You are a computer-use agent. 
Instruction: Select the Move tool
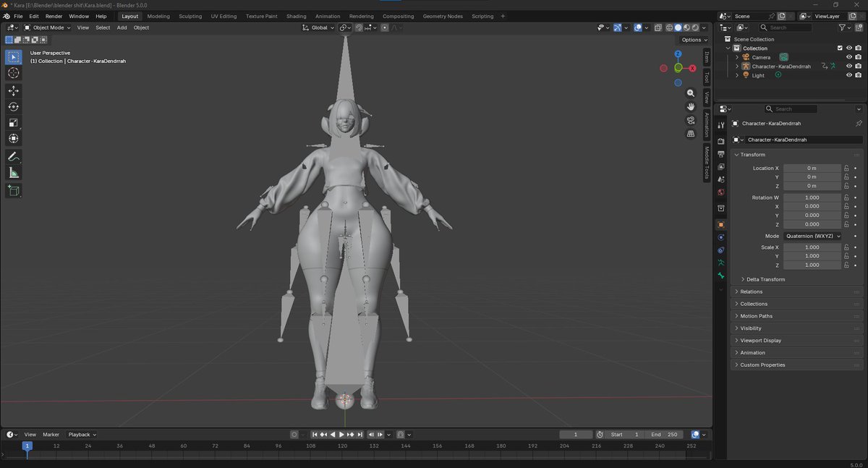click(x=14, y=91)
